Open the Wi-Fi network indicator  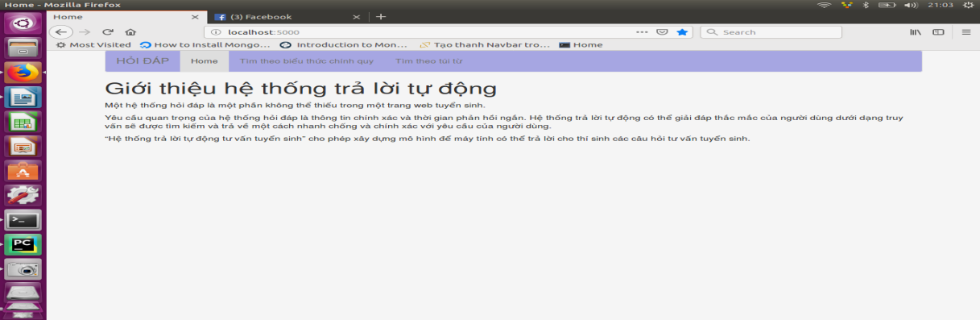[x=824, y=5]
